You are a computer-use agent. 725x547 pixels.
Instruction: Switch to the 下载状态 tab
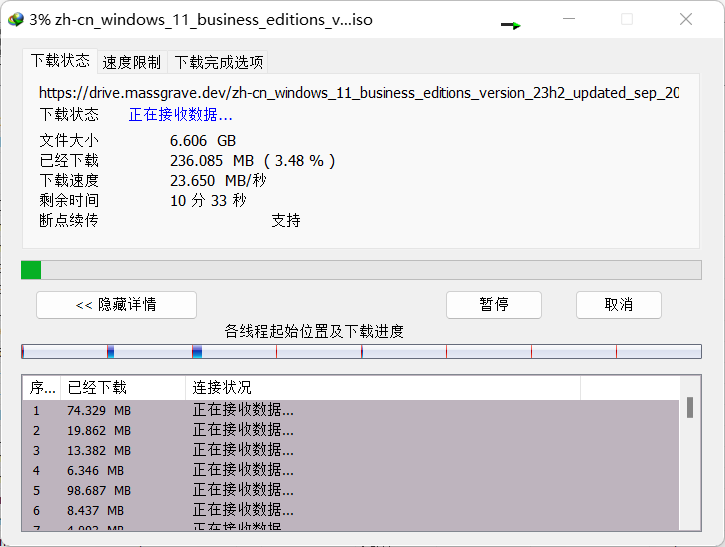tap(60, 61)
